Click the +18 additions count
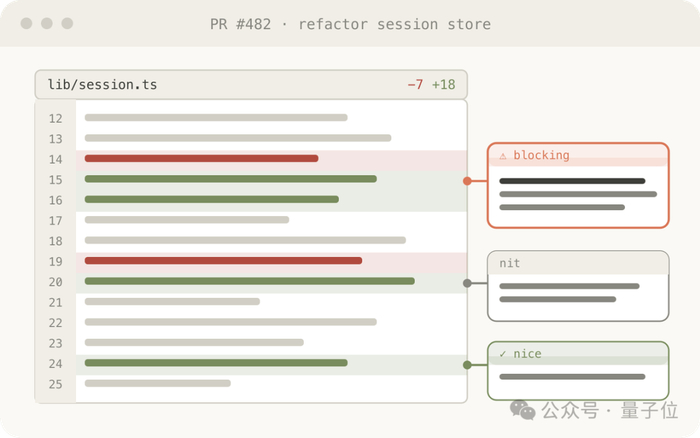This screenshot has height=438, width=700. tap(443, 84)
